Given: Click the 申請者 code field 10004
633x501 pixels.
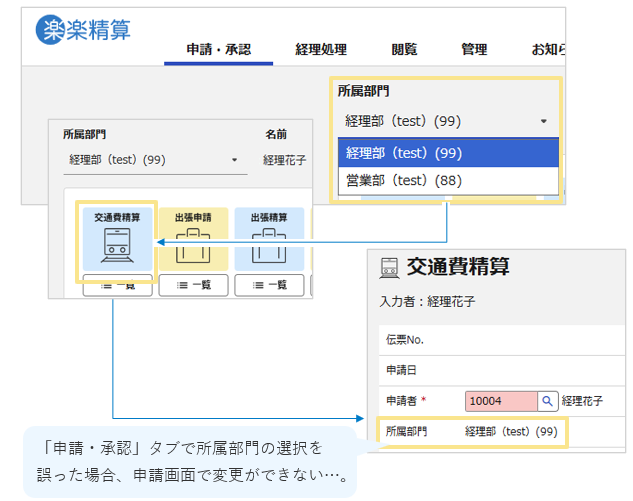Looking at the screenshot, I should [501, 401].
